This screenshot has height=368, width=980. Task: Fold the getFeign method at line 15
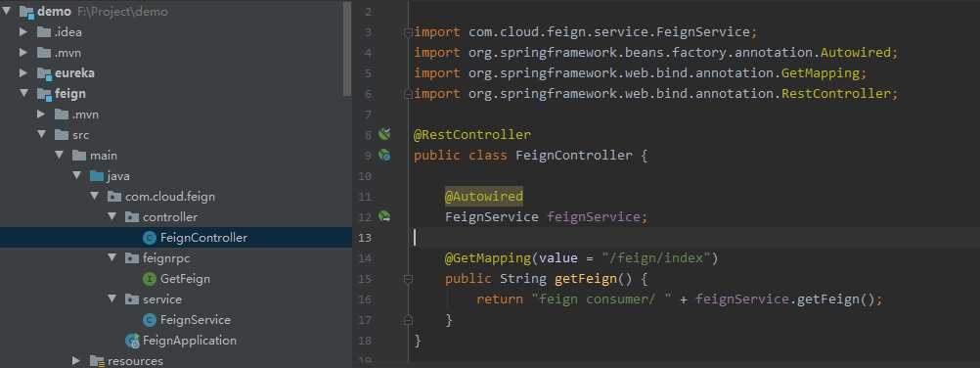pyautogui.click(x=408, y=279)
